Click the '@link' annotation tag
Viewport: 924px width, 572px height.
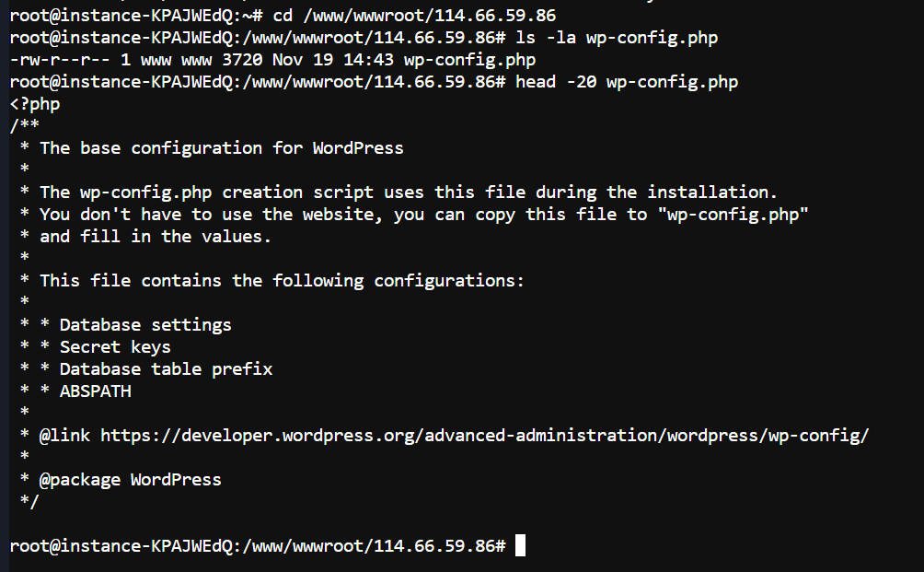(x=64, y=436)
